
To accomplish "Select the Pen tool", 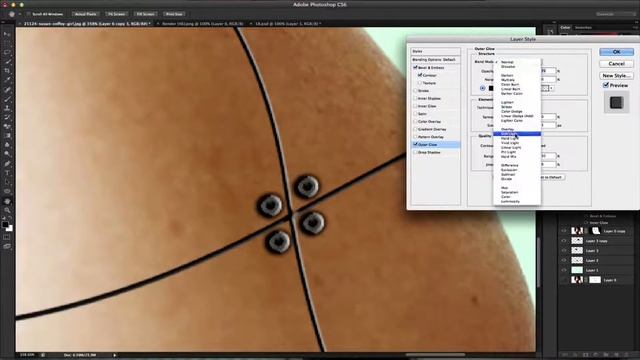I will point(7,164).
